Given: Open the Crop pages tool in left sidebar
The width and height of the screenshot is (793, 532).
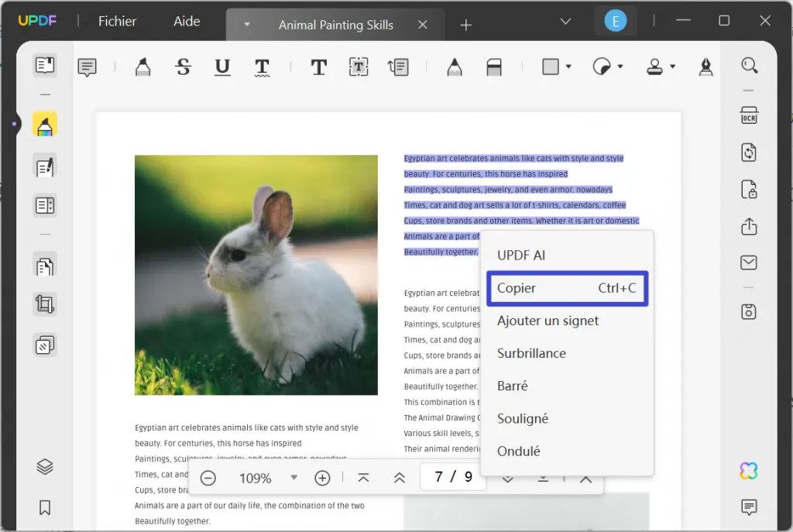Looking at the screenshot, I should pyautogui.click(x=44, y=302).
